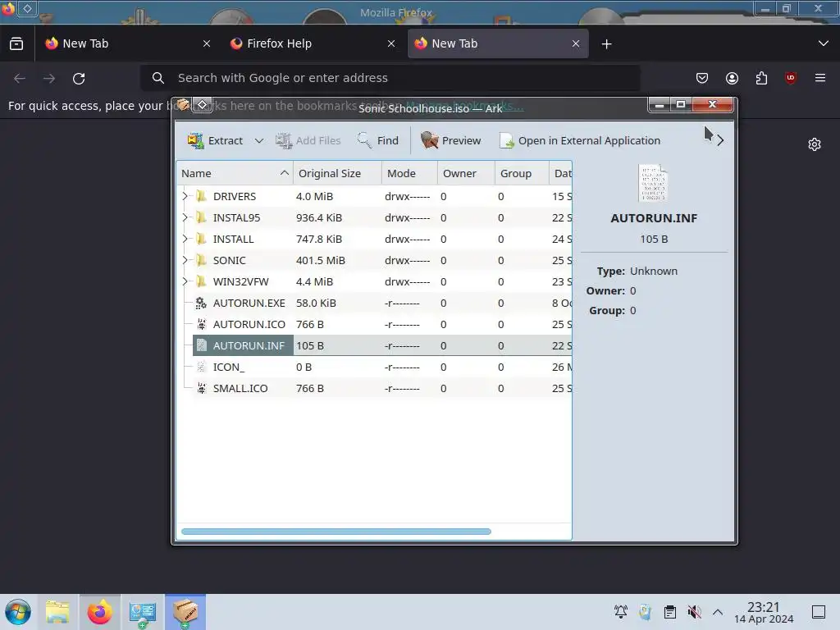Unmute the tray volume icon

(694, 612)
